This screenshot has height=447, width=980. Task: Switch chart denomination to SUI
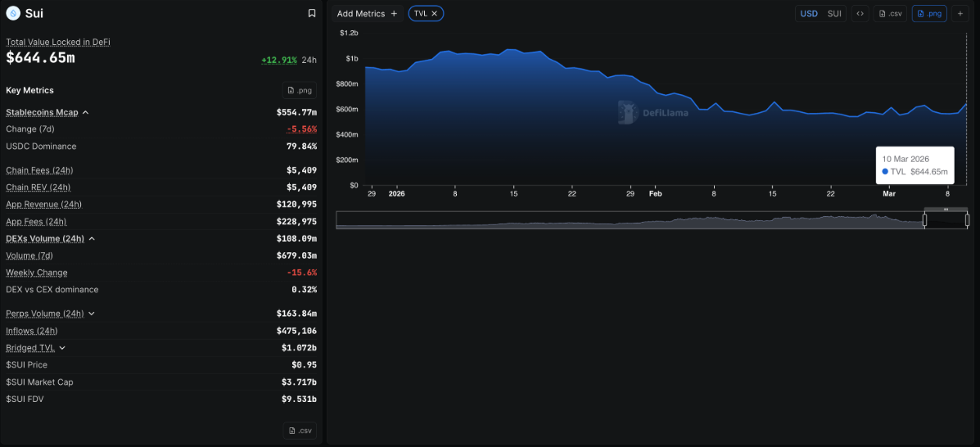834,13
